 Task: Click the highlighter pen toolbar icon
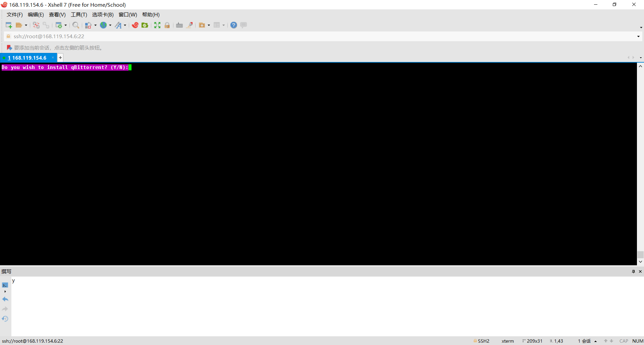coord(190,25)
